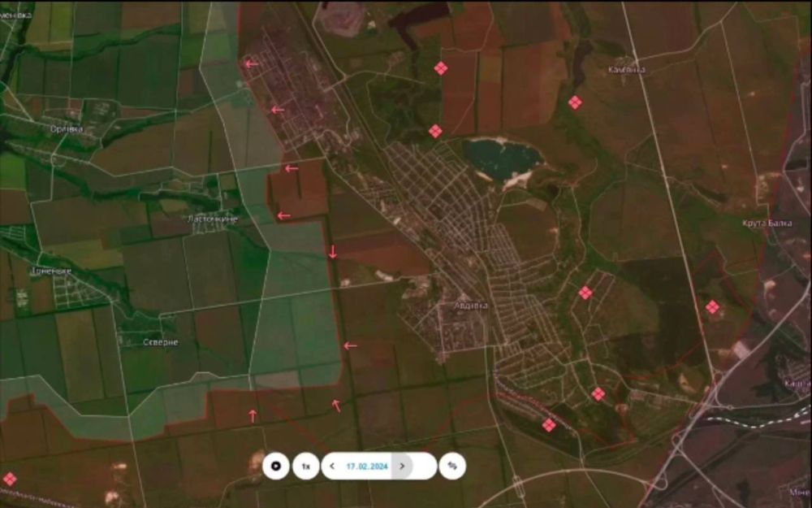This screenshot has width=812, height=508.
Task: Select the Ласточкине village label
Action: pyautogui.click(x=214, y=219)
